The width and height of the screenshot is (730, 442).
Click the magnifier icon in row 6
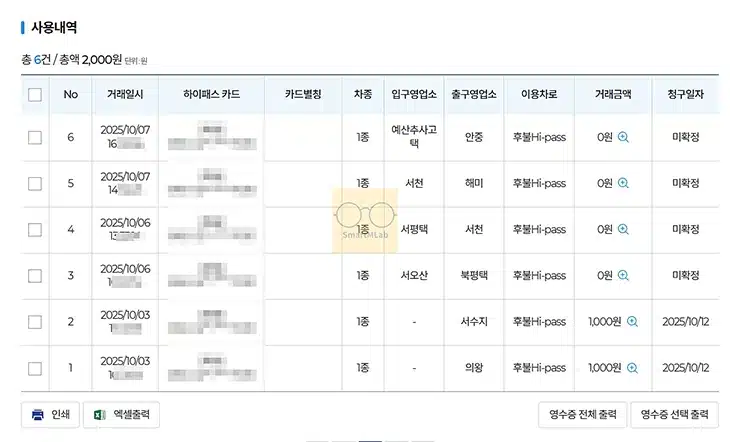[x=623, y=137]
